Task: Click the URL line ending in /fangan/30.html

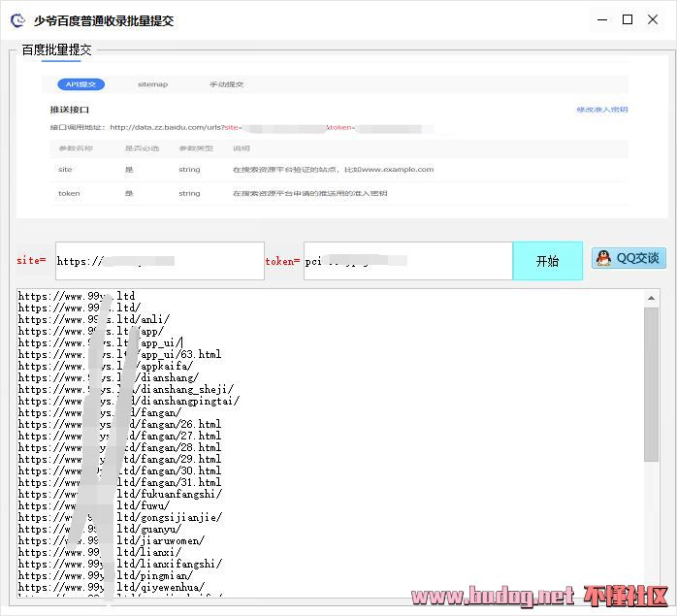Action: [119, 470]
